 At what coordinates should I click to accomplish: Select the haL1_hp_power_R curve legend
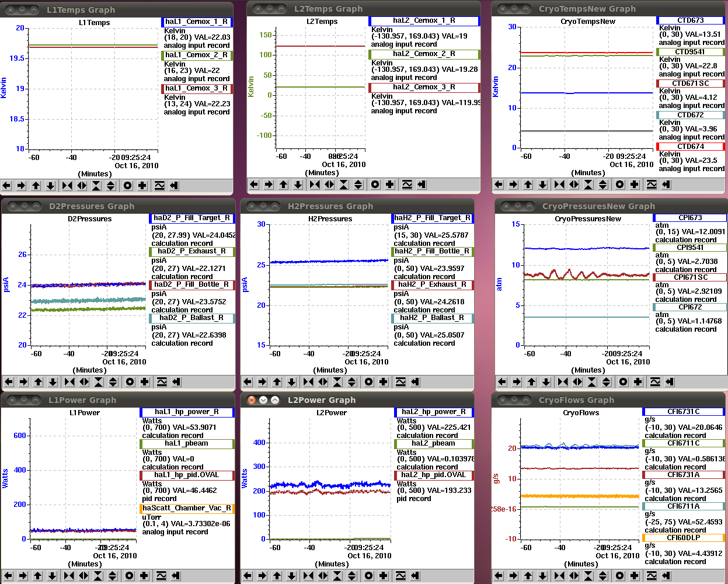tap(187, 412)
